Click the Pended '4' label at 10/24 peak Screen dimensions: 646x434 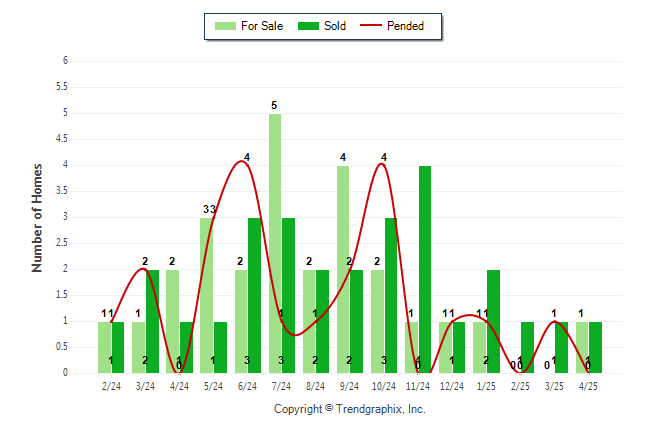384,157
